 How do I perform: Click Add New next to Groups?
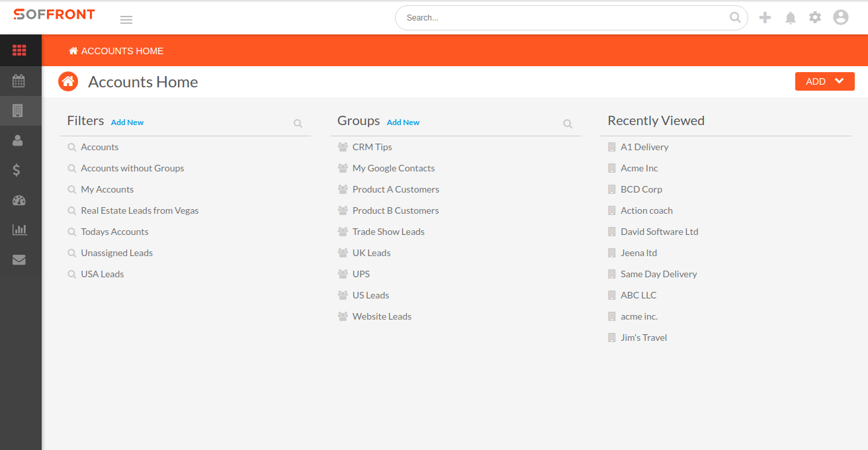[403, 122]
